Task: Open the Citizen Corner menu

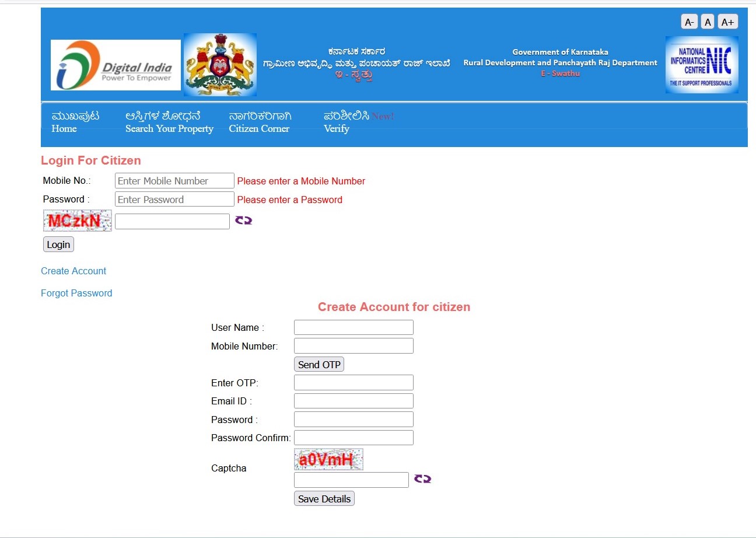Action: pos(260,122)
